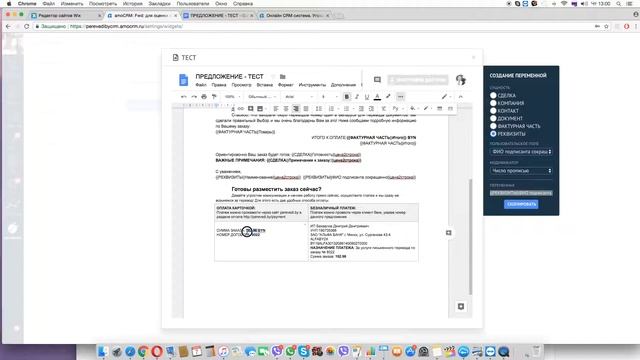This screenshot has height=360, width=640.
Task: Click the undo icon in Docs toolbar
Action: coord(184,97)
